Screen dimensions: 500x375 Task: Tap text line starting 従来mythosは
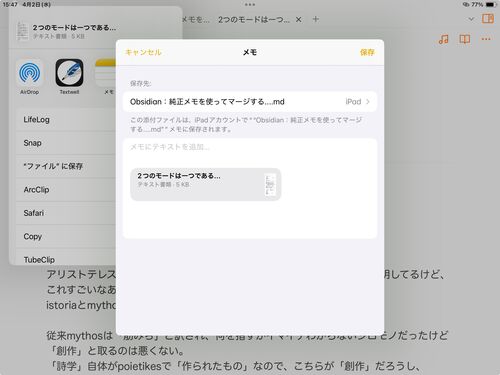pos(247,335)
